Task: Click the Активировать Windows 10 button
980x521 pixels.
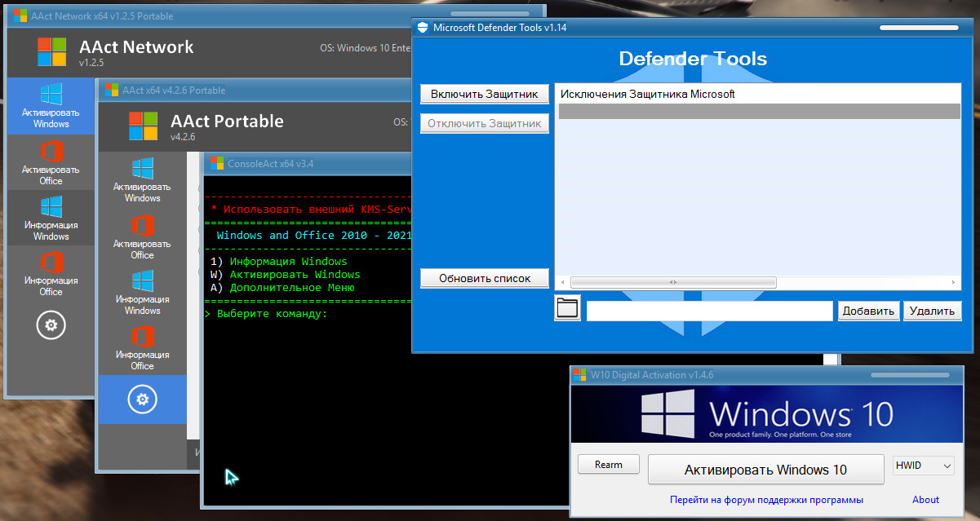Action: 765,470
